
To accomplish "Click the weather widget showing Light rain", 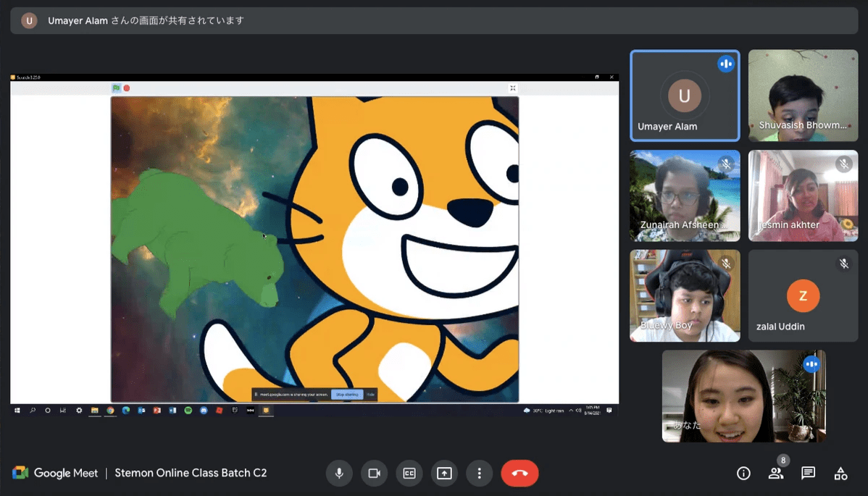I will pyautogui.click(x=543, y=411).
